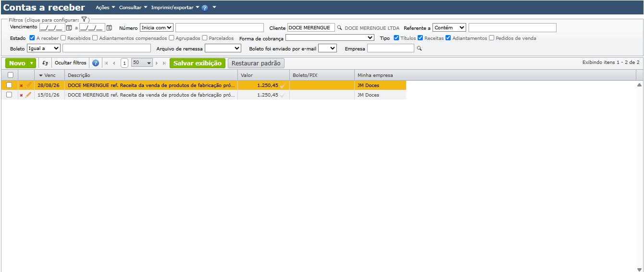
Task: Uncheck the A receber state checkbox
Action: (x=32, y=38)
